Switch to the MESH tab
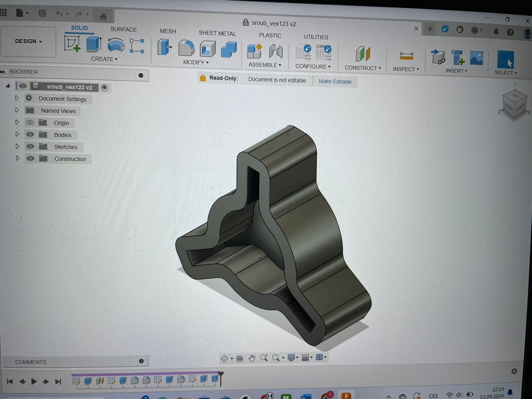532x399 pixels. pos(168,31)
